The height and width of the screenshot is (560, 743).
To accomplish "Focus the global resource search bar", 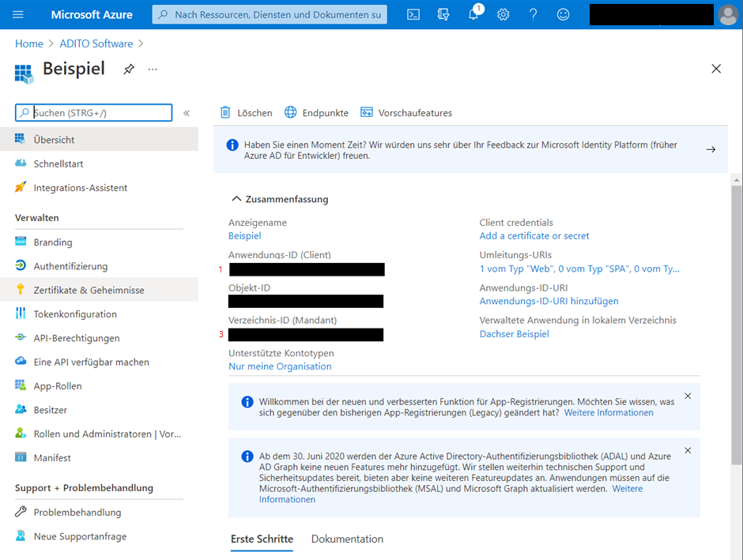I will 270,15.
